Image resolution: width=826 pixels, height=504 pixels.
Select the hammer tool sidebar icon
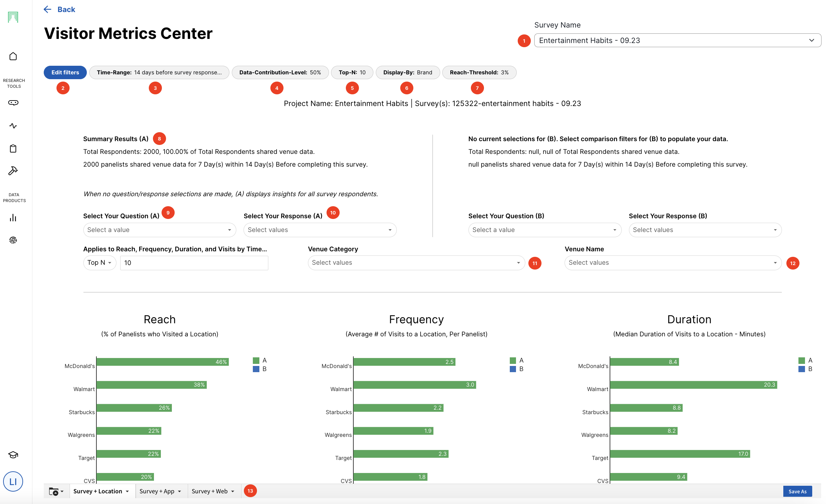coord(13,171)
